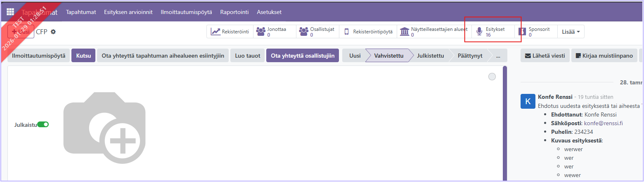The width and height of the screenshot is (644, 182).
Task: Select the Julkistettu status stage
Action: pos(430,56)
